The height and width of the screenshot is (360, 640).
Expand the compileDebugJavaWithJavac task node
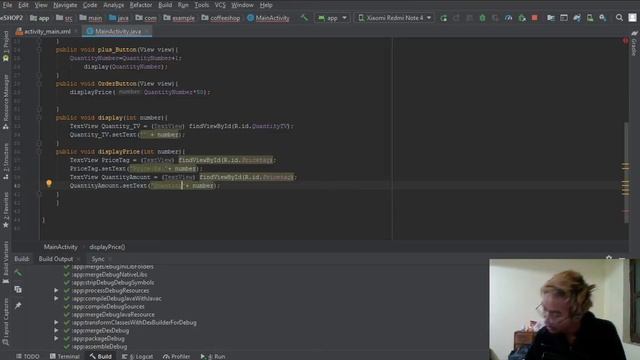[x=56, y=298]
